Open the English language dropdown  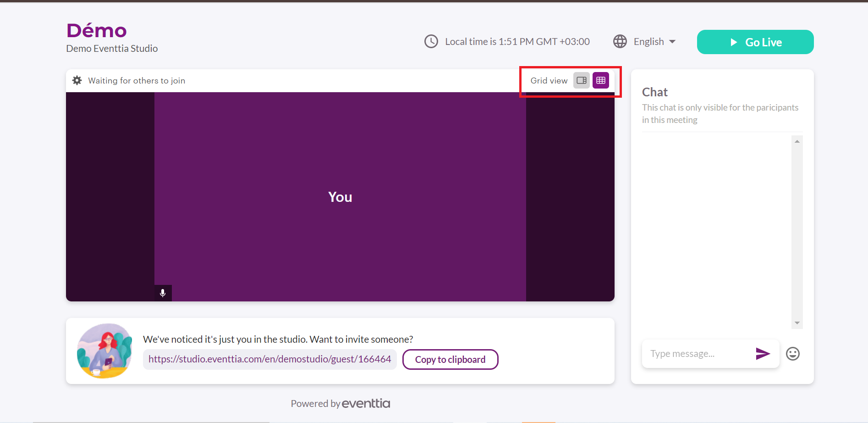[x=648, y=42]
